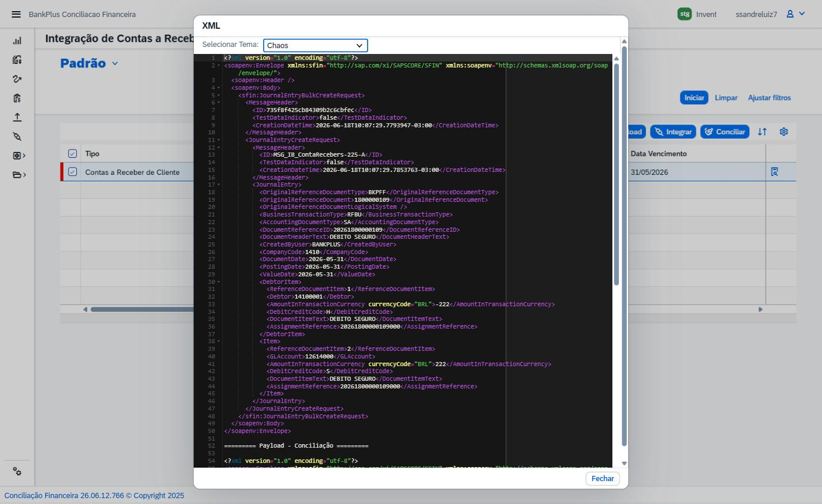822x504 pixels.
Task: Click the user profile icon in header
Action: (x=790, y=14)
